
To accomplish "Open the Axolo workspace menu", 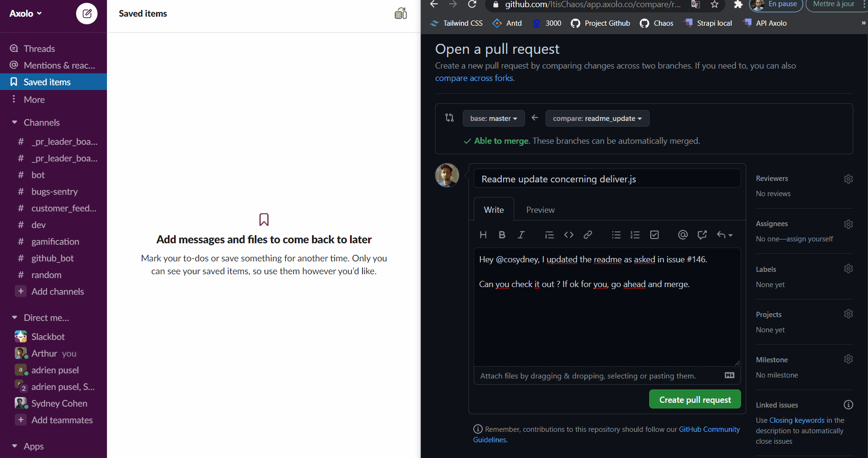I will click(x=26, y=14).
